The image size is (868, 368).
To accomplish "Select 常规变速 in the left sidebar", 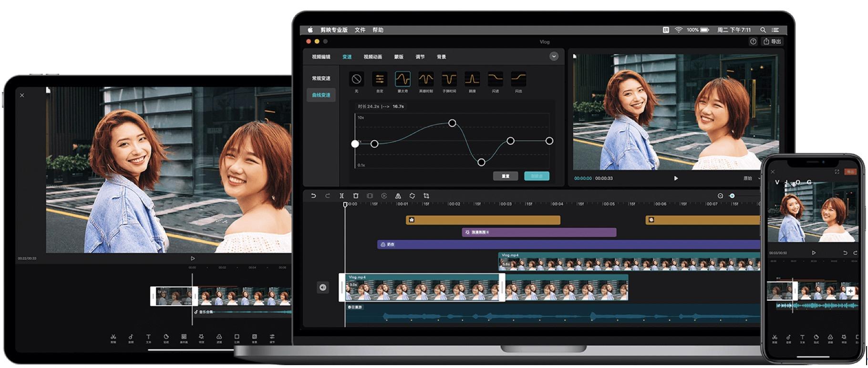I will pos(321,78).
